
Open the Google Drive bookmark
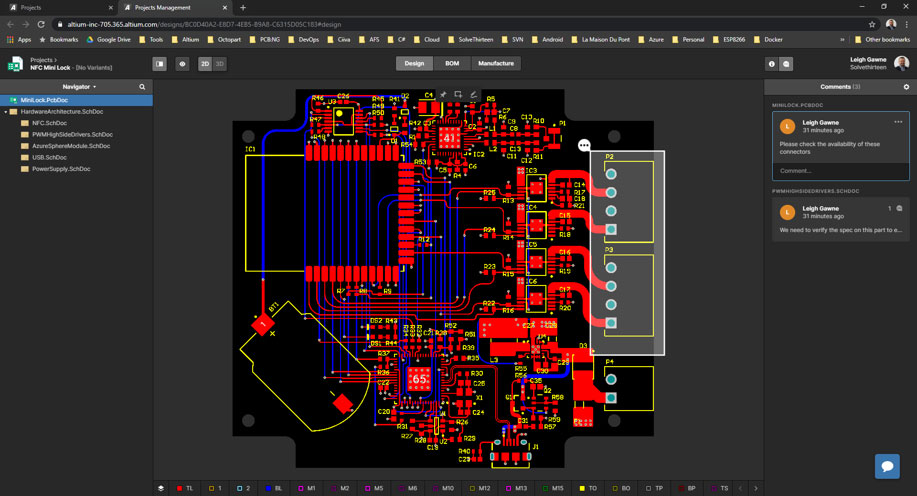click(109, 39)
